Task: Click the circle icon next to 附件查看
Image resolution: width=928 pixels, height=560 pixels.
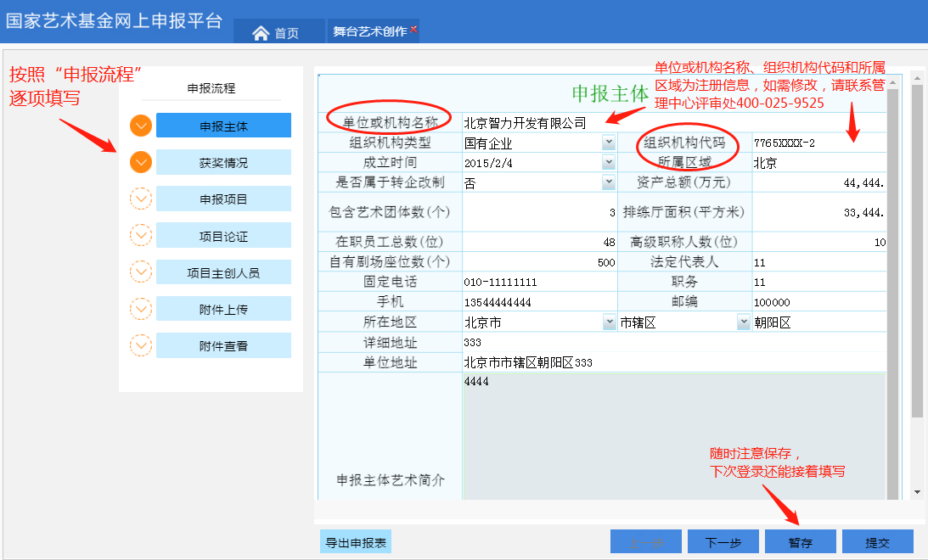Action: pos(141,345)
